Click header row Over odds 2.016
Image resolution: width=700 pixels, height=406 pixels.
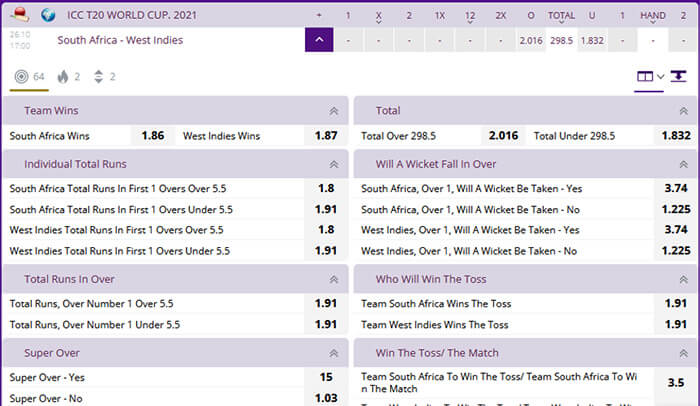point(531,40)
